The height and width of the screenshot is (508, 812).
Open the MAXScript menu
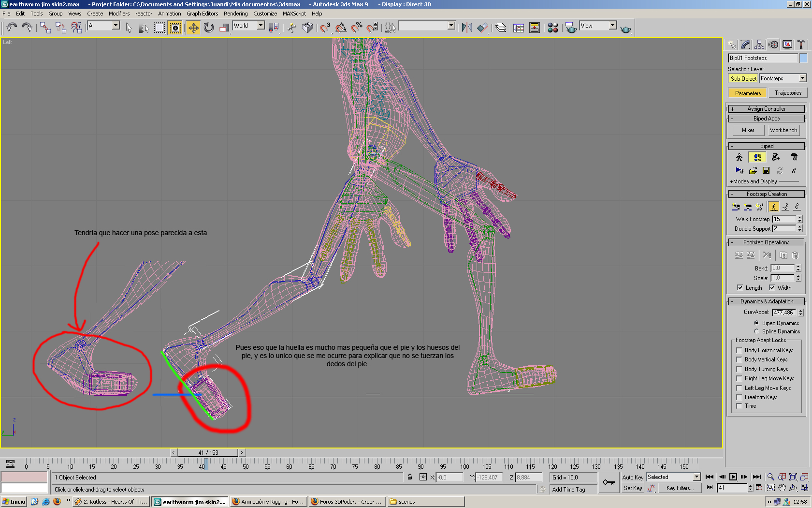[294, 14]
